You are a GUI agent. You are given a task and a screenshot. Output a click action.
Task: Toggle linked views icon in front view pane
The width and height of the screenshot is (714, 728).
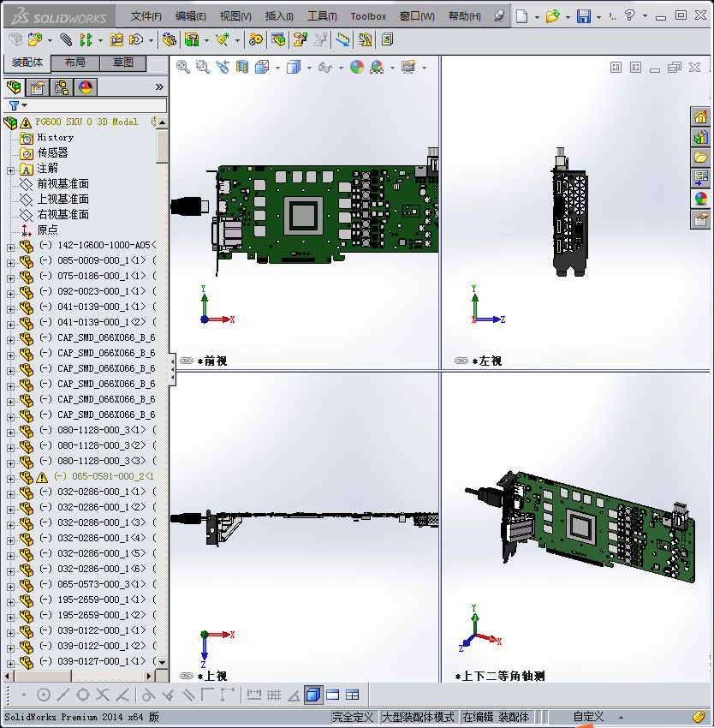pos(186,361)
